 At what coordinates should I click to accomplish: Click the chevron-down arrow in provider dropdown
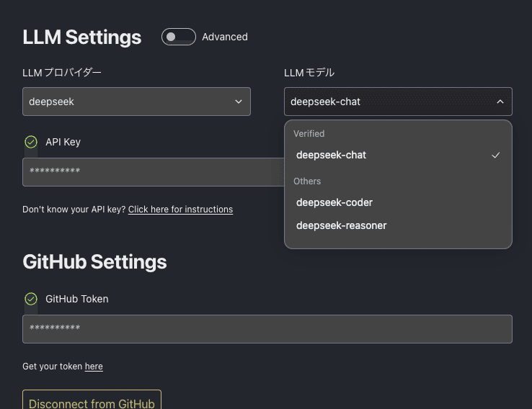(239, 102)
